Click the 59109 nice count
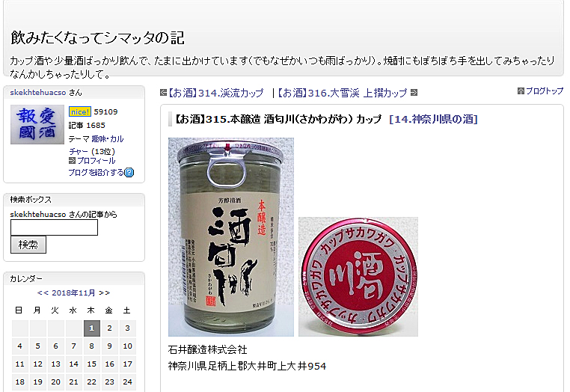Screen dimensions: 570x392 (x=105, y=111)
